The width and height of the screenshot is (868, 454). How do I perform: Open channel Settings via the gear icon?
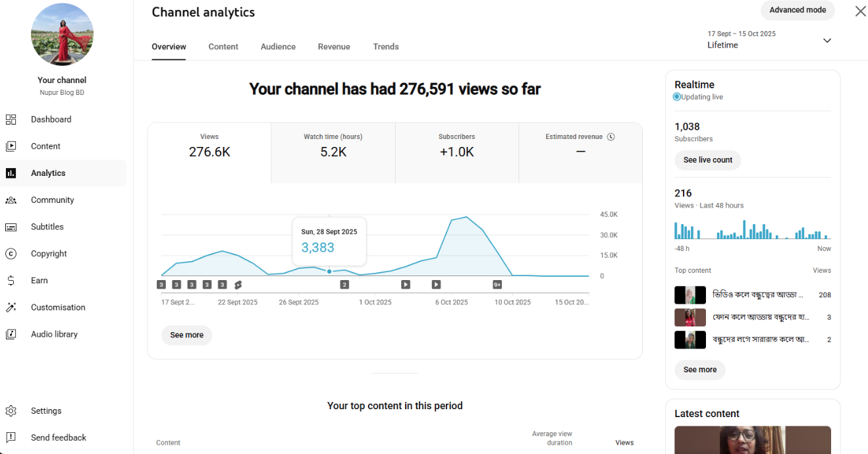coord(11,411)
